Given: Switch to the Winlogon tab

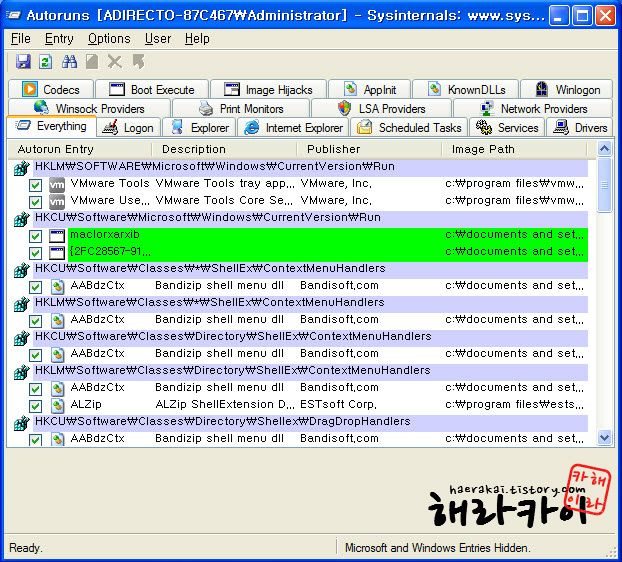Looking at the screenshot, I should tap(567, 89).
